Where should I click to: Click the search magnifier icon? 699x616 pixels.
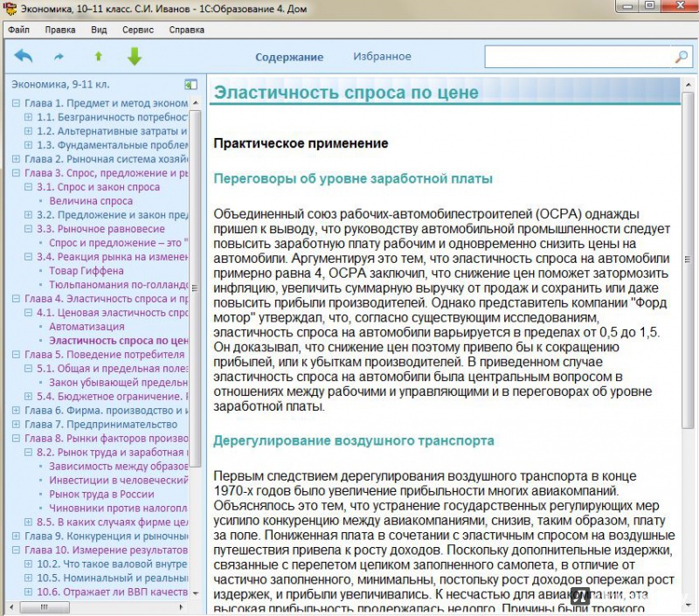click(x=682, y=57)
